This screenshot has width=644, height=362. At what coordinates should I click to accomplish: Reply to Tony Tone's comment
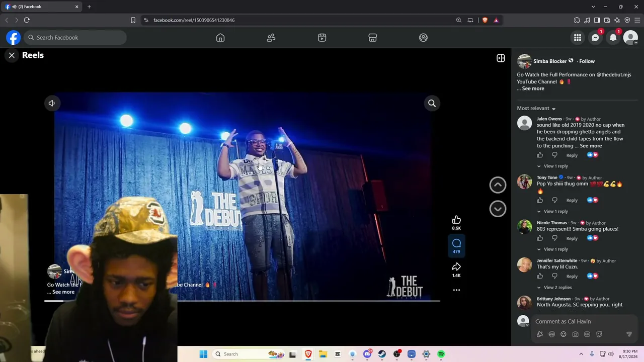(x=572, y=200)
